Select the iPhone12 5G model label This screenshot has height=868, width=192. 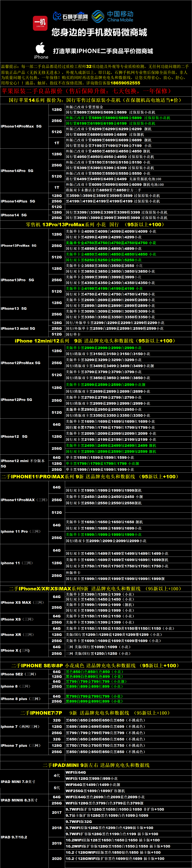pos(14,436)
